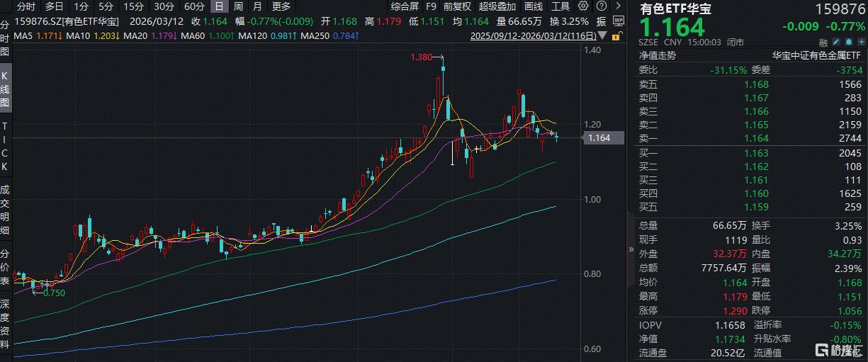
Task: Open the 分时图 sidebar tab
Action: 5,40
